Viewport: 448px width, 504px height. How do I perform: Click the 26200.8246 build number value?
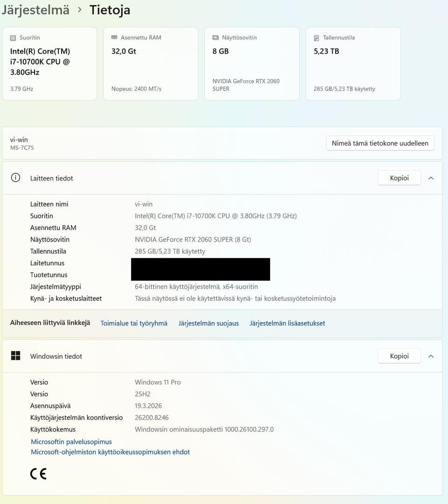152,418
